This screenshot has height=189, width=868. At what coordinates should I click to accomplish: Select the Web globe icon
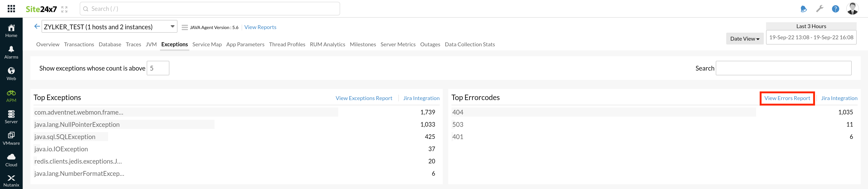point(11,71)
